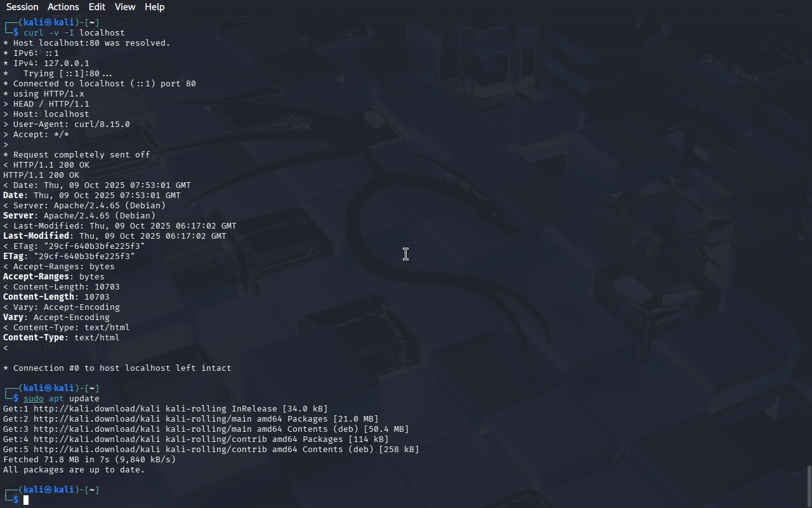
Task: Click the kali.download URL in Get:3 line
Action: pos(97,429)
